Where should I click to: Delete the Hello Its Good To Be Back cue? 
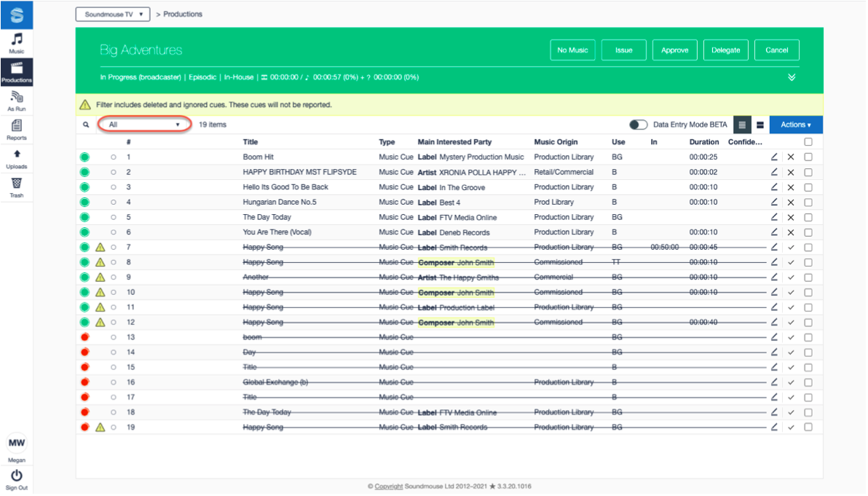791,187
